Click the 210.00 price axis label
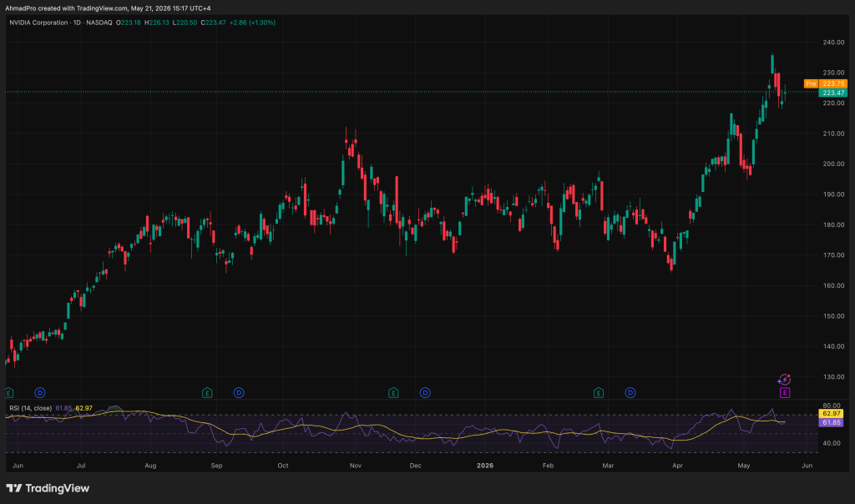 (833, 134)
